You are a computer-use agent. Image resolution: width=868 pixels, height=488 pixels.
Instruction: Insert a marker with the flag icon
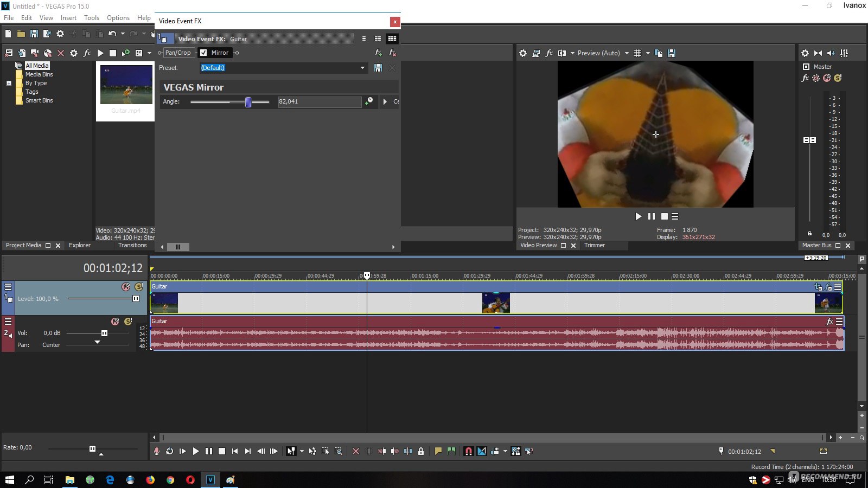[438, 451]
